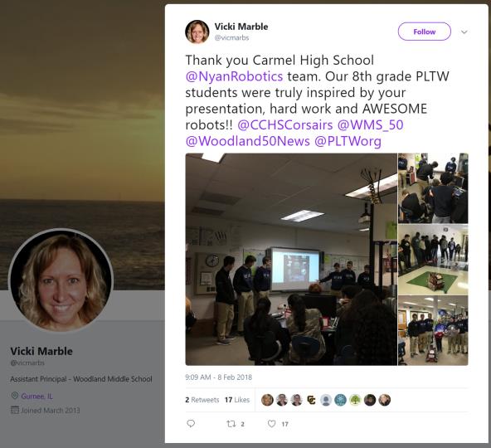Click the Gurnee, IL location link

(x=37, y=396)
